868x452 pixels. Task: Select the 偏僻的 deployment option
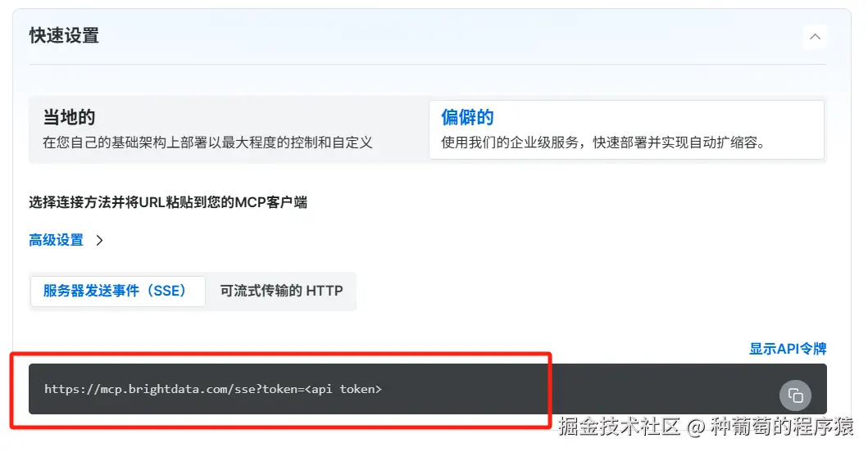click(x=627, y=129)
